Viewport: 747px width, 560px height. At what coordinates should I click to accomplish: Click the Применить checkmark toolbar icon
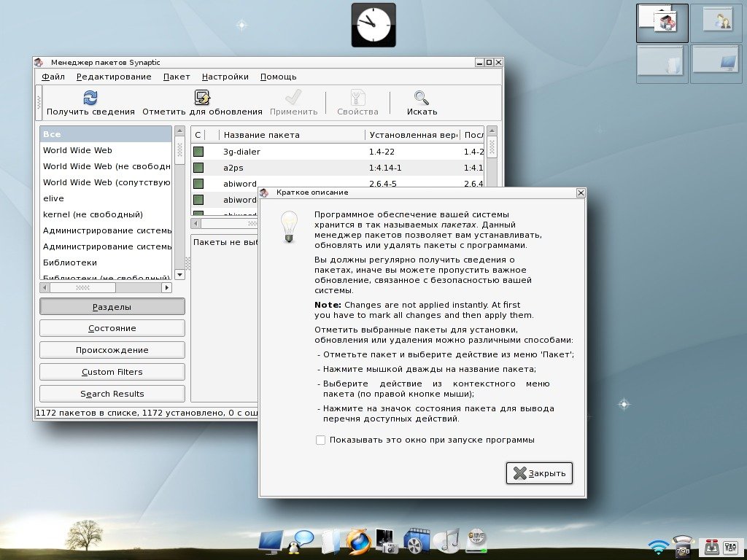click(293, 98)
